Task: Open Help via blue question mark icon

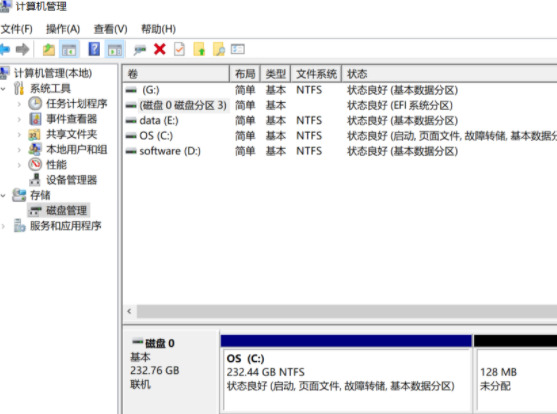Action: 94,49
